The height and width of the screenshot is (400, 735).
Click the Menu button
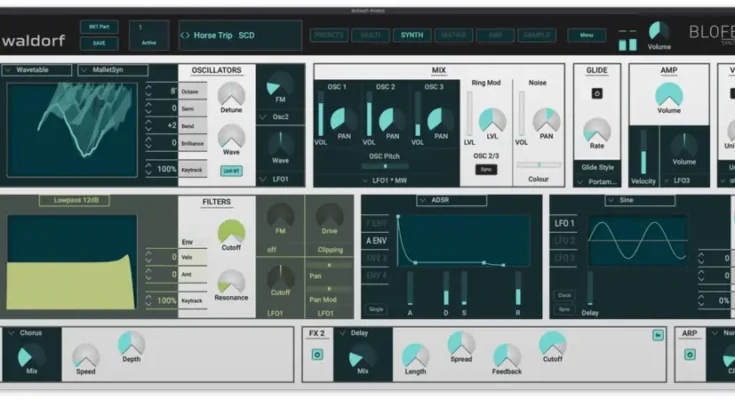586,35
